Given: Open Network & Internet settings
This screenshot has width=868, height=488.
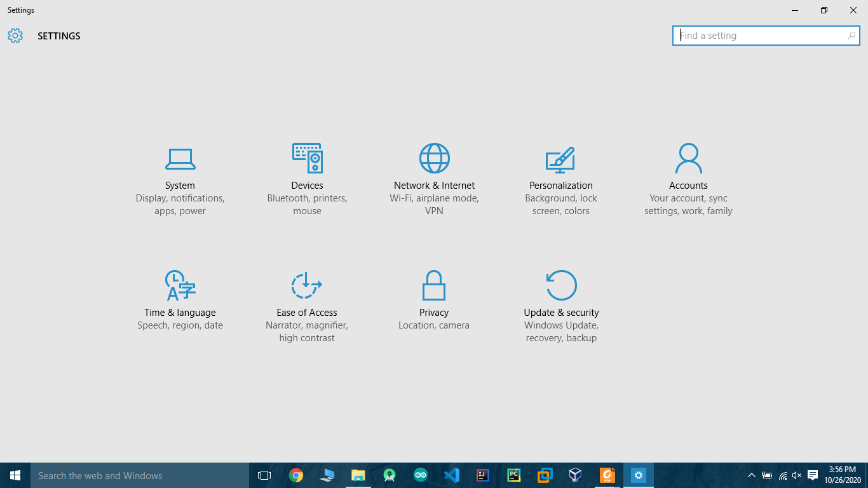Looking at the screenshot, I should coord(434,180).
